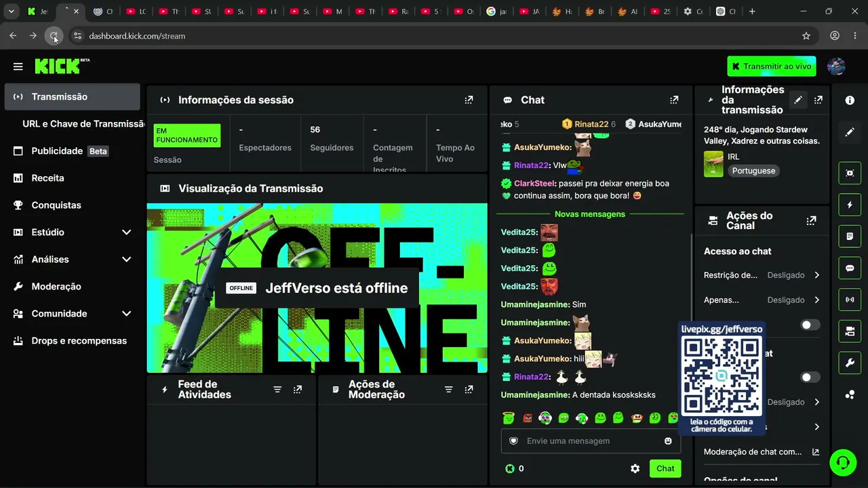The height and width of the screenshot is (488, 868).
Task: Select Transmissão in the sidebar
Action: pos(73,97)
